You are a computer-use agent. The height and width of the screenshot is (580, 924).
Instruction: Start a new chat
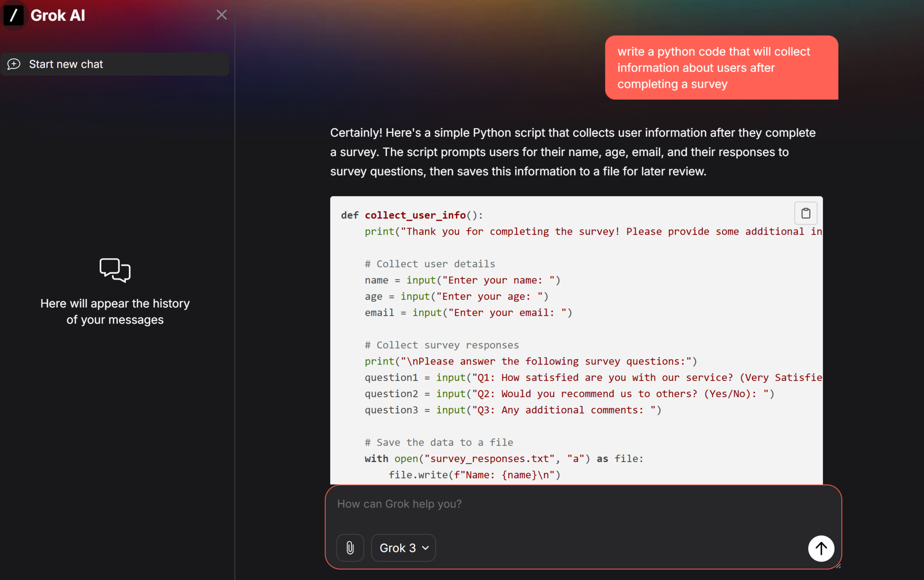[115, 64]
